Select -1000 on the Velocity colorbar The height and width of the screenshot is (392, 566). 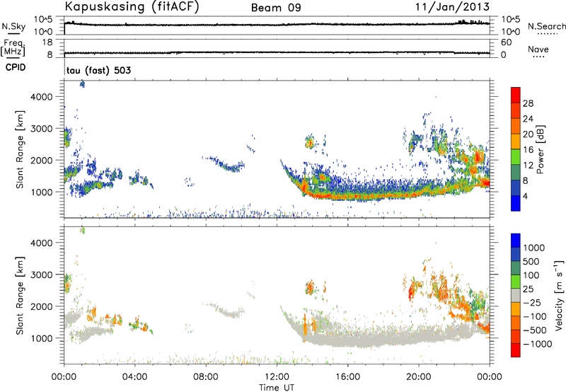pos(537,344)
